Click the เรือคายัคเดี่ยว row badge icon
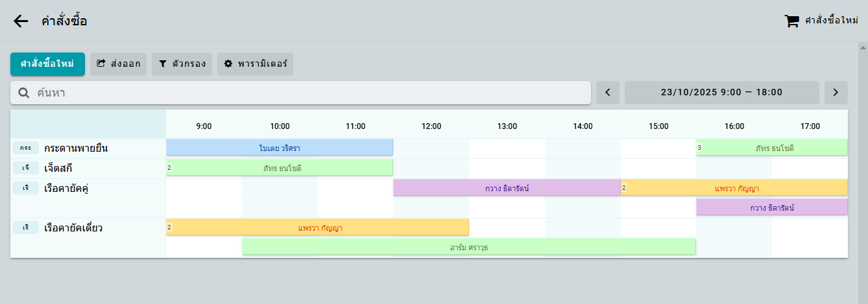The height and width of the screenshot is (304, 868). coord(26,228)
